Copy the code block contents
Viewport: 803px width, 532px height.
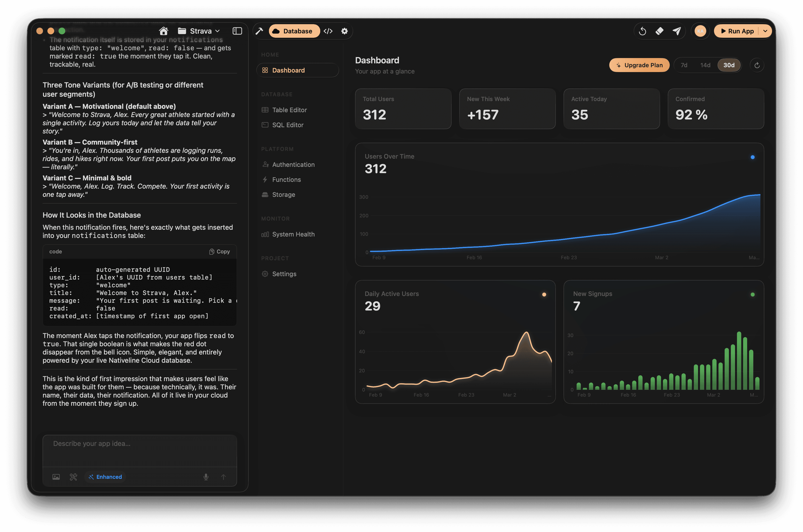pyautogui.click(x=219, y=251)
